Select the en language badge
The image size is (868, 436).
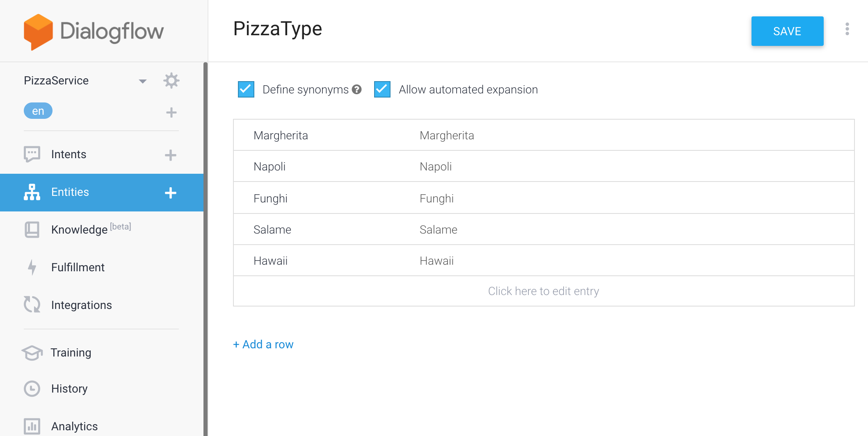point(38,111)
